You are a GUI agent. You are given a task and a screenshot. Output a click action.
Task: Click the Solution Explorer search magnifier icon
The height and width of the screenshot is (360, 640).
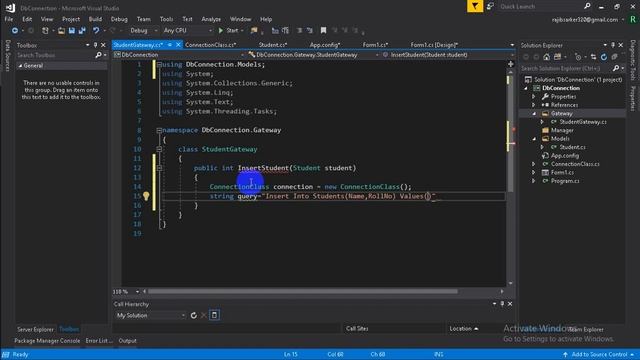tap(616, 69)
